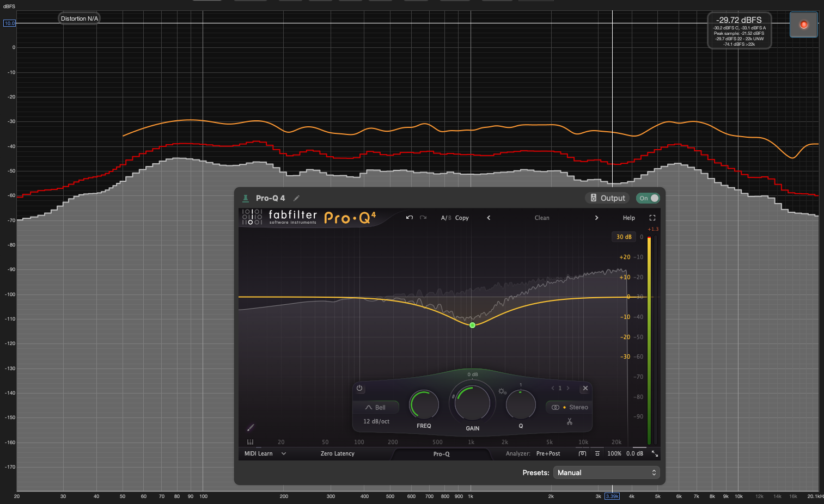Open the 12 dB/oct slope selector
Viewport: 824px width, 504px height.
[x=376, y=421]
